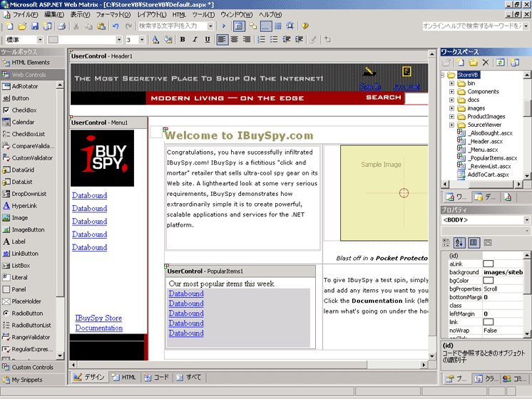
Task: Toggle the categorized view in properties panel
Action: pos(446,242)
